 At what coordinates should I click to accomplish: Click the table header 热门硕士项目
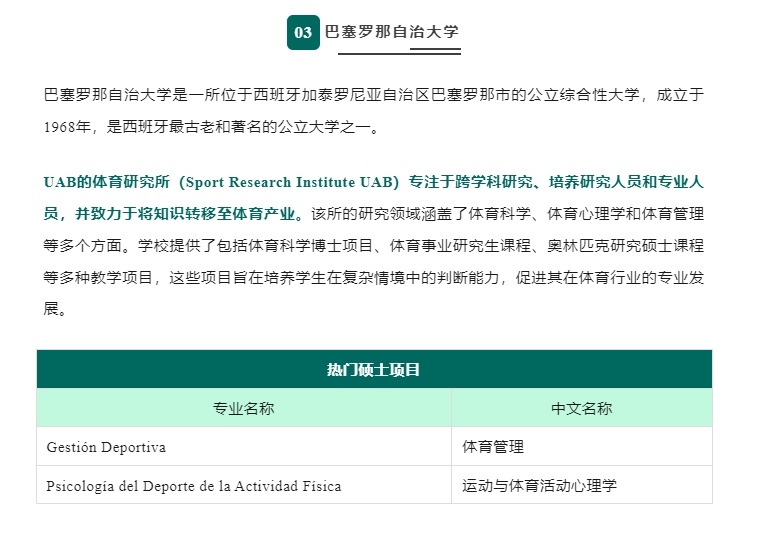click(374, 369)
